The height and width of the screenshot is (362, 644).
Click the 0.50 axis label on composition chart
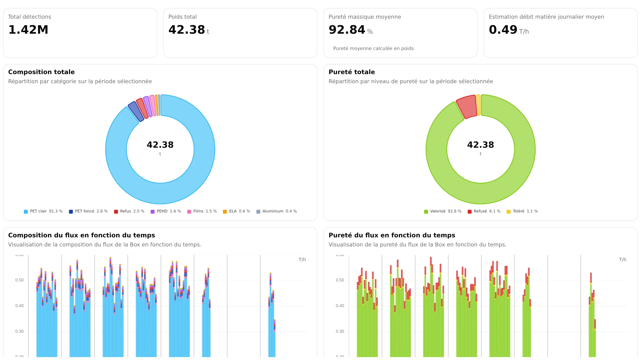19,280
